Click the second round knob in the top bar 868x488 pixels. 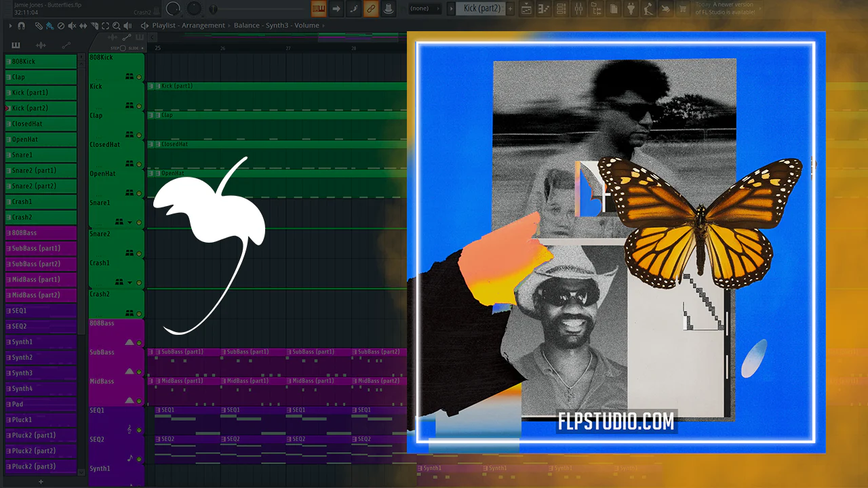tap(195, 8)
